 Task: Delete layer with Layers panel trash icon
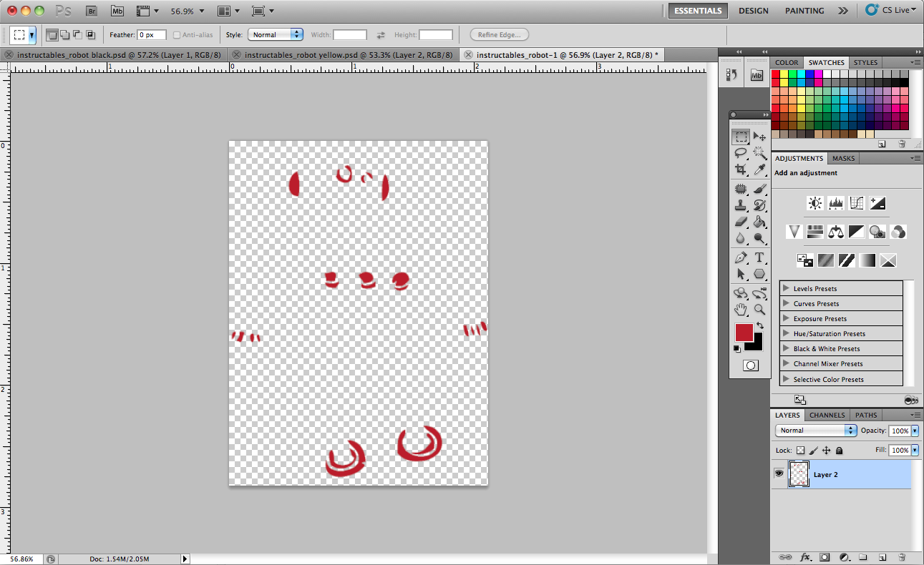[902, 556]
